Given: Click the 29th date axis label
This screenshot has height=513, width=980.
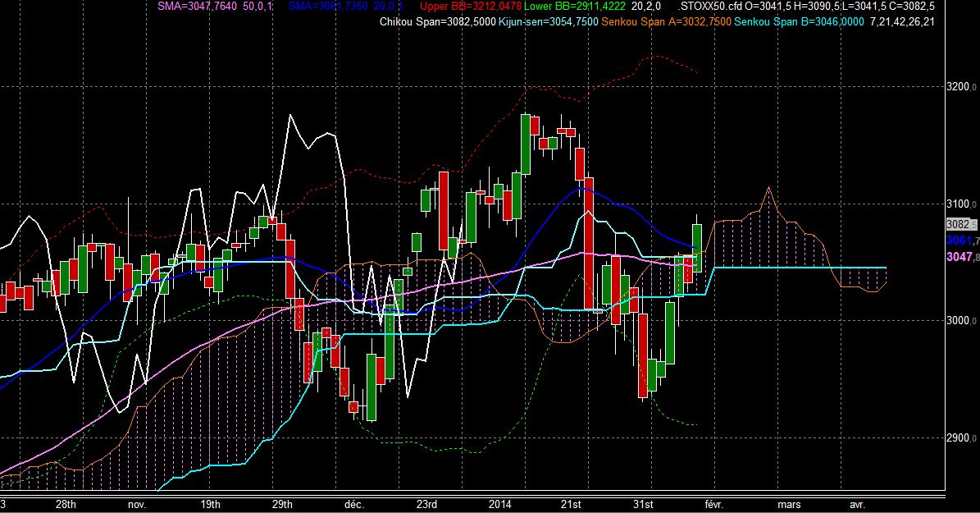Looking at the screenshot, I should [282, 504].
